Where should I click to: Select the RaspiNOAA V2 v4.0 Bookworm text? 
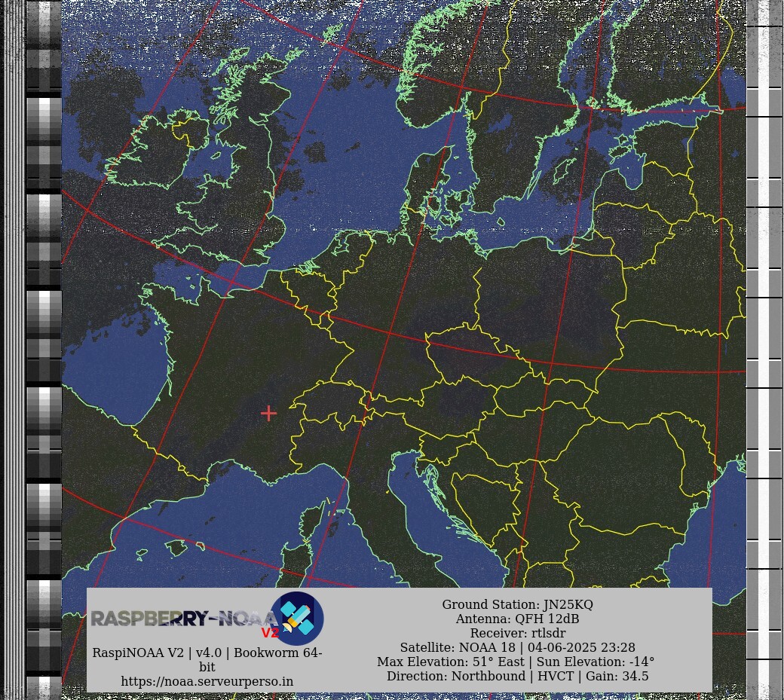click(x=207, y=659)
